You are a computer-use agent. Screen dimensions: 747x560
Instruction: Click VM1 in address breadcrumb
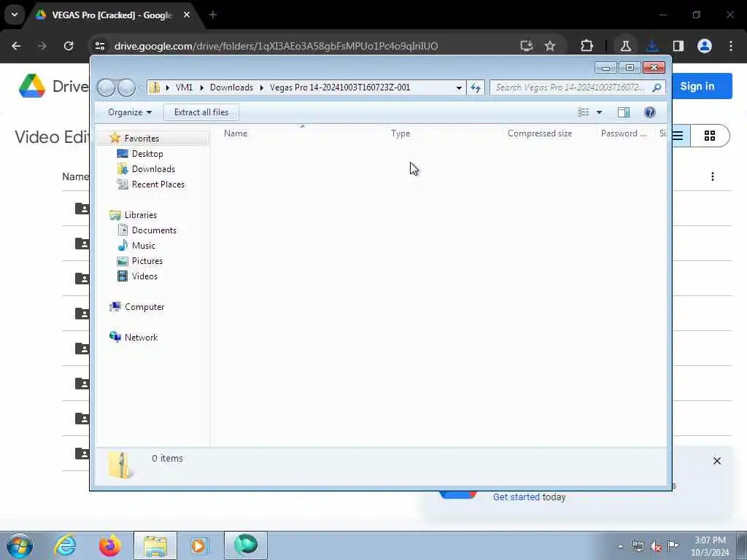[x=184, y=87]
